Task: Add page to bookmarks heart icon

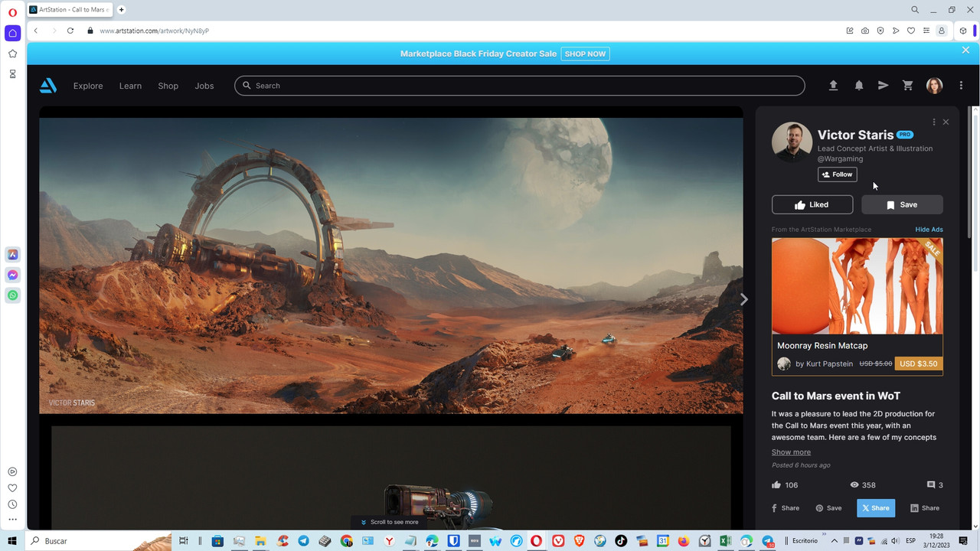Action: coord(911,31)
